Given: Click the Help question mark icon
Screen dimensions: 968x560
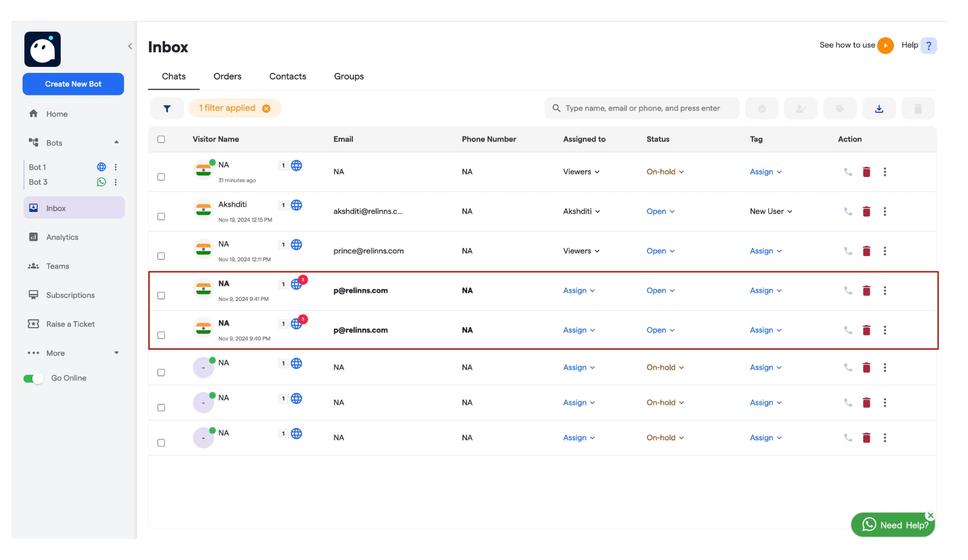Looking at the screenshot, I should click(929, 46).
